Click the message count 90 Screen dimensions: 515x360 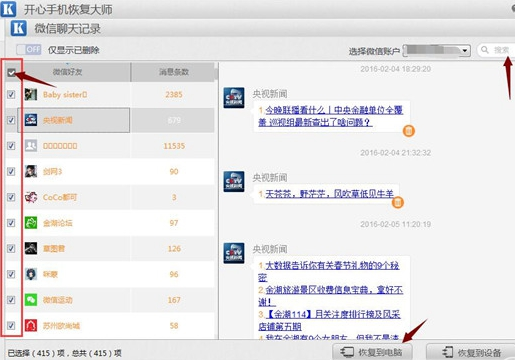pyautogui.click(x=174, y=172)
